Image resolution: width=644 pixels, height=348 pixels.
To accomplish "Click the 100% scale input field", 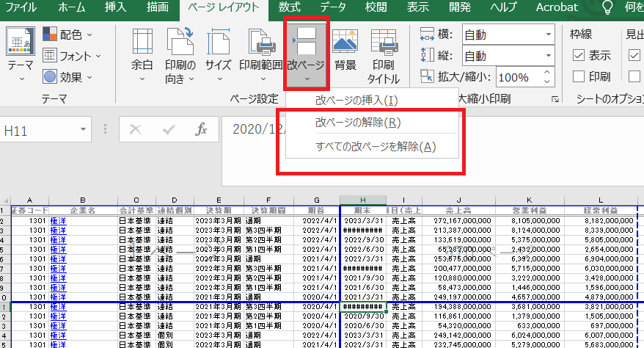I will (x=519, y=77).
